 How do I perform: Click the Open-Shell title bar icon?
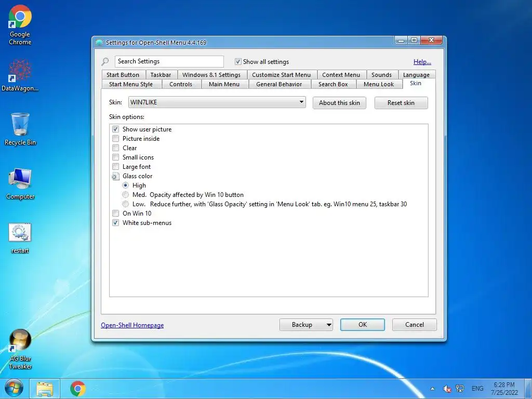pos(99,43)
